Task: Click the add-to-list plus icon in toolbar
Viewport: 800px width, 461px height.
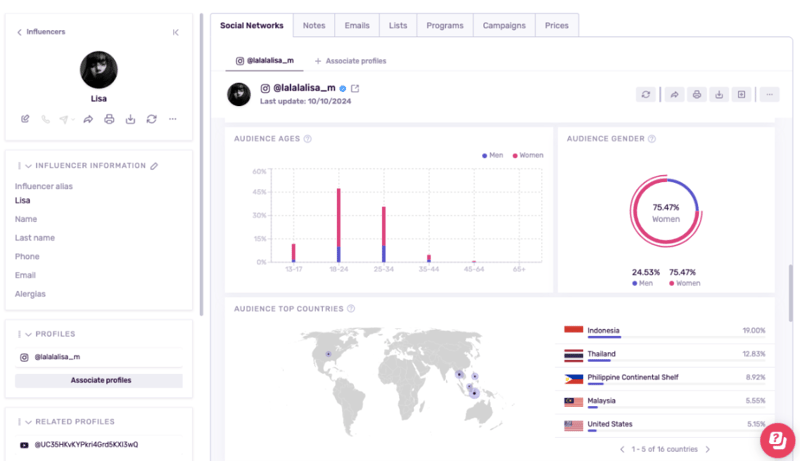Action: (x=741, y=95)
